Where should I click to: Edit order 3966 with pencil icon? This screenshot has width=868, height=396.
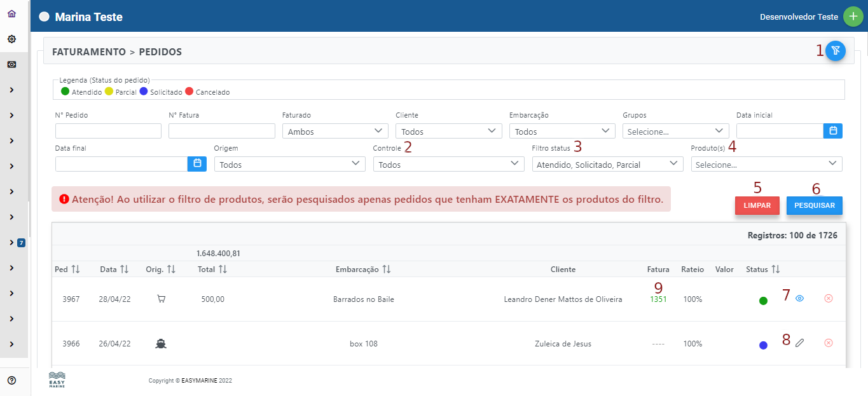click(799, 343)
